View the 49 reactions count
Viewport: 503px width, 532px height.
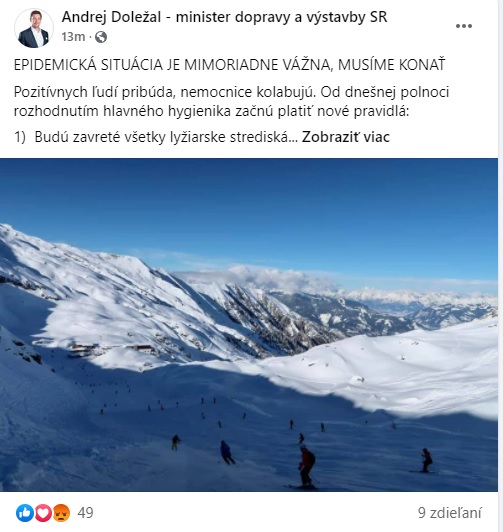[85, 513]
